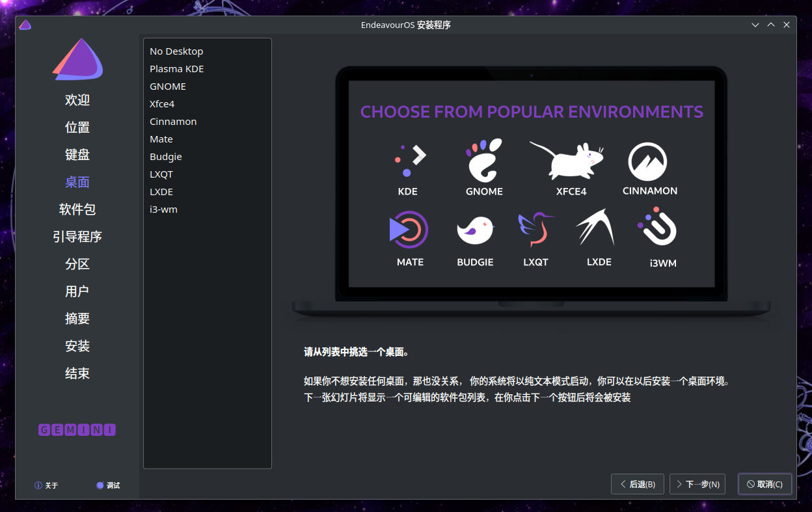Viewport: 812px width, 512px height.
Task: Click the 引导程序 (Bootloader) step
Action: tap(77, 237)
